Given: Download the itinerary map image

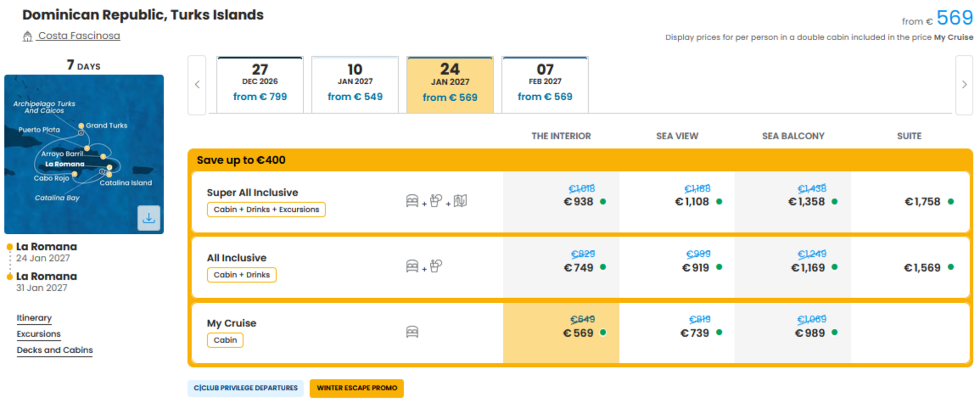Looking at the screenshot, I should (x=149, y=218).
